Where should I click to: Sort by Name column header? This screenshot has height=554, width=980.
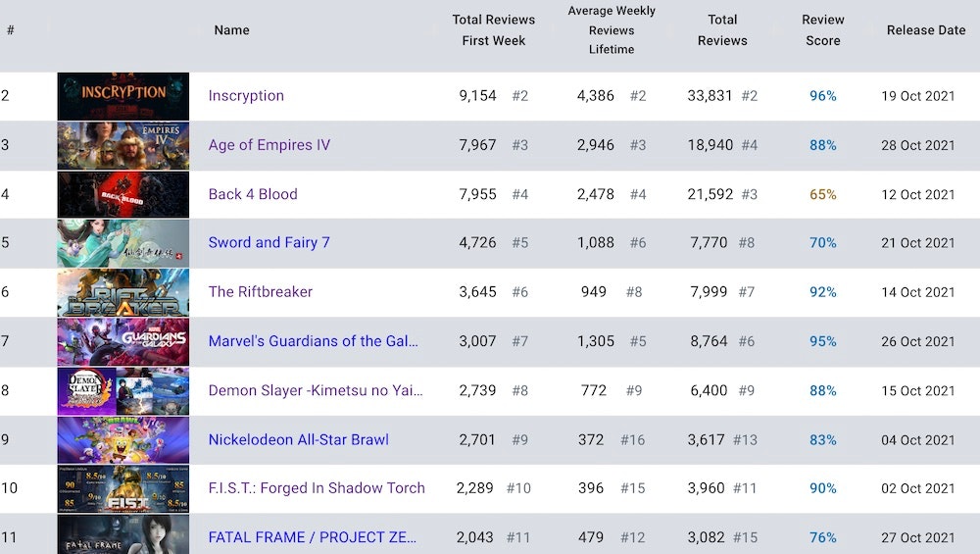coord(232,30)
